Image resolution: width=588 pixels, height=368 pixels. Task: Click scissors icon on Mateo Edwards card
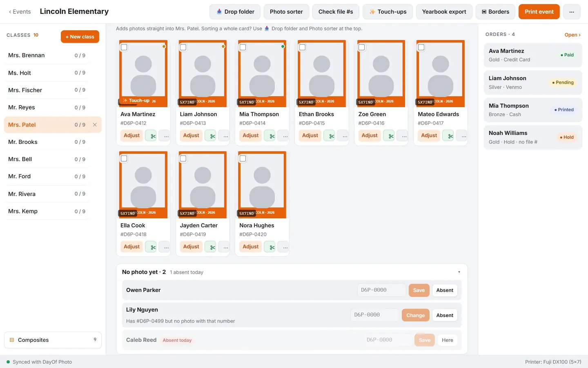pyautogui.click(x=448, y=136)
